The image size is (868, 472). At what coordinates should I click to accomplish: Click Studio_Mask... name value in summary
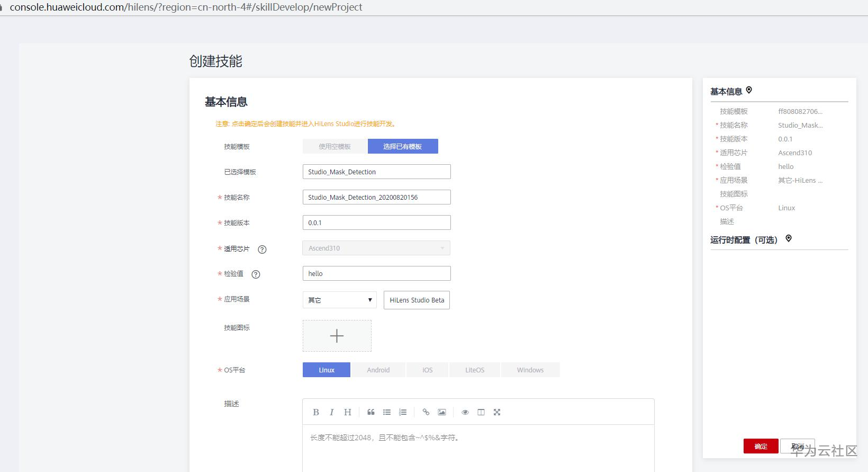[x=800, y=125]
